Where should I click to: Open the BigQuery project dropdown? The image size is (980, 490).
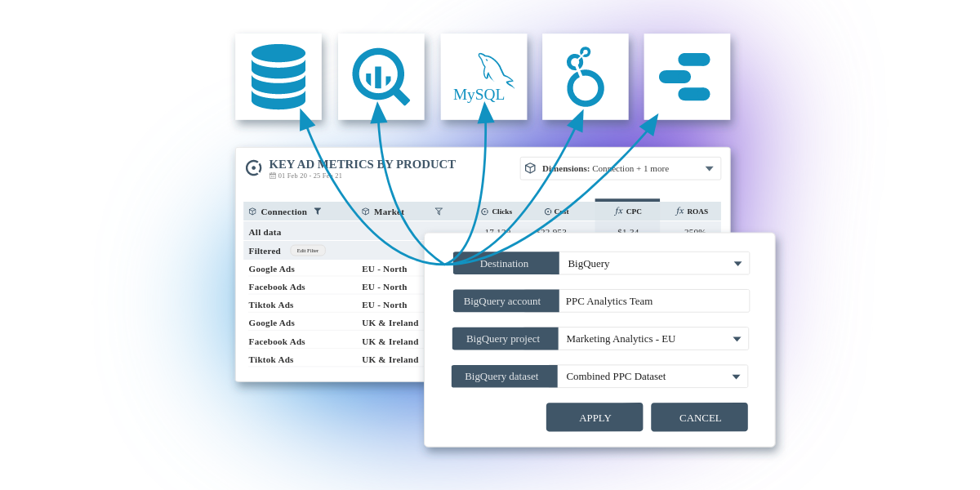[x=653, y=339]
